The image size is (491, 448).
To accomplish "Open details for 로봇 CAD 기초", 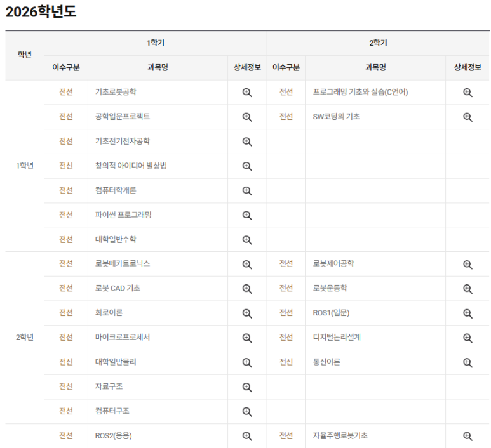I will coord(247,289).
